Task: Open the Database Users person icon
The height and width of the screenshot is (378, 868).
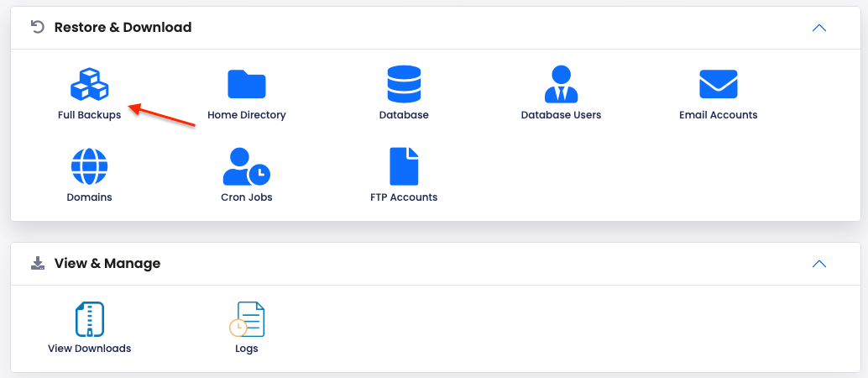Action: [x=561, y=84]
